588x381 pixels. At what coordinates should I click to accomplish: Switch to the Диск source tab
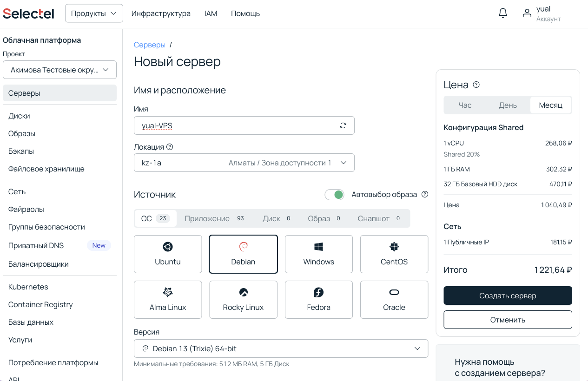point(277,218)
